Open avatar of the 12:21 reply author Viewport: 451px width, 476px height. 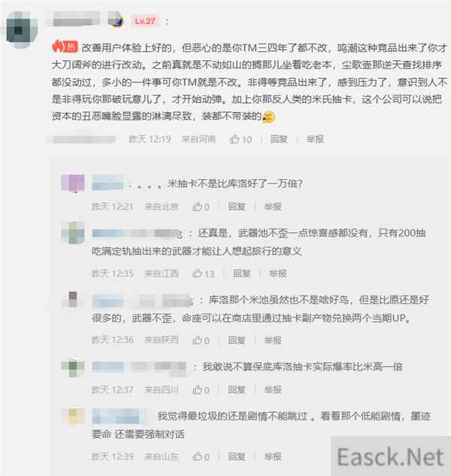tap(73, 183)
